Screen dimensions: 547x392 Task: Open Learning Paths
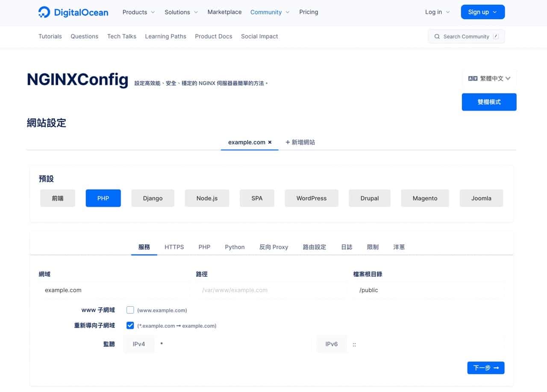click(x=165, y=36)
